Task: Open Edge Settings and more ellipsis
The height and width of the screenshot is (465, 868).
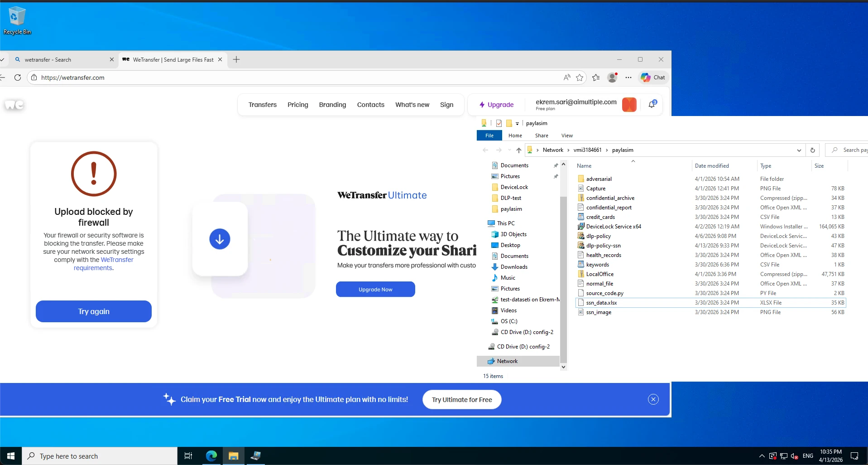Action: click(628, 77)
